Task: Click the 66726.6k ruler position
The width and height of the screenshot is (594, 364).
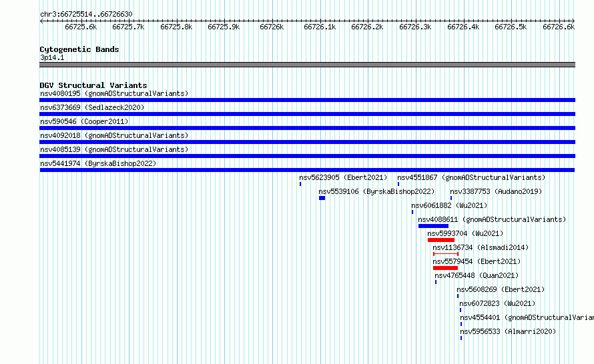Action: (x=559, y=27)
